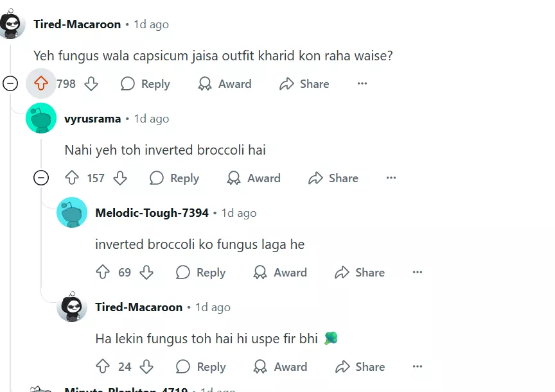The height and width of the screenshot is (392, 555).
Task: Collapse vyrusrama's comment thread
Action: coord(41,178)
